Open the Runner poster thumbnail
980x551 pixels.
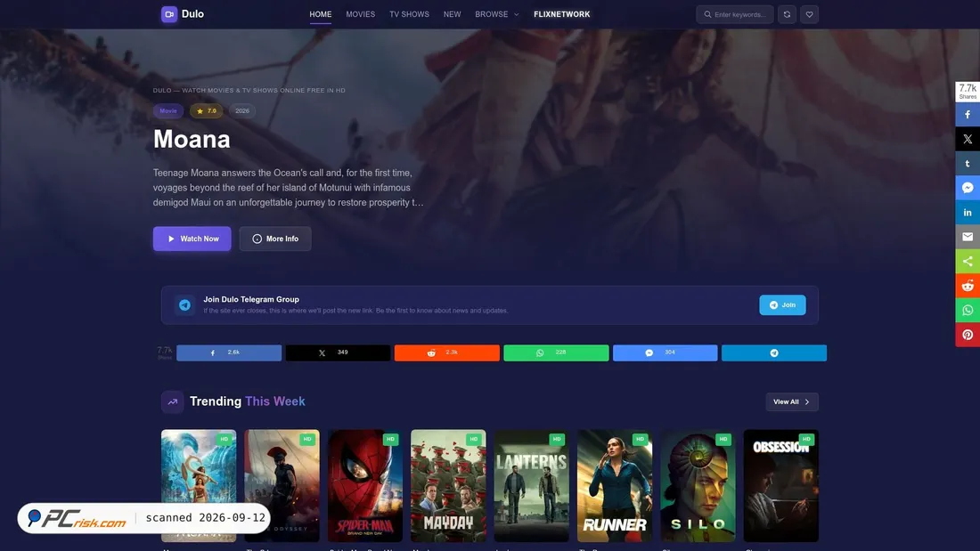[615, 485]
